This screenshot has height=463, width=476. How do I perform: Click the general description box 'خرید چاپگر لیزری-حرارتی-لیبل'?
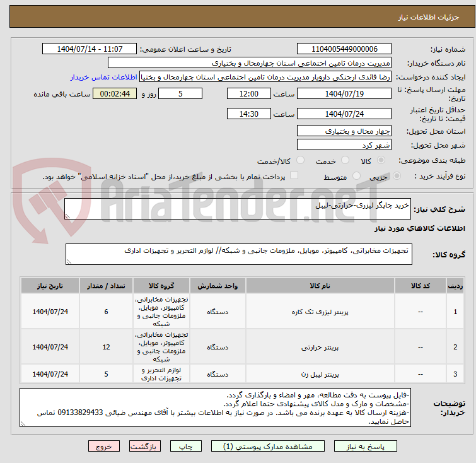[238, 209]
